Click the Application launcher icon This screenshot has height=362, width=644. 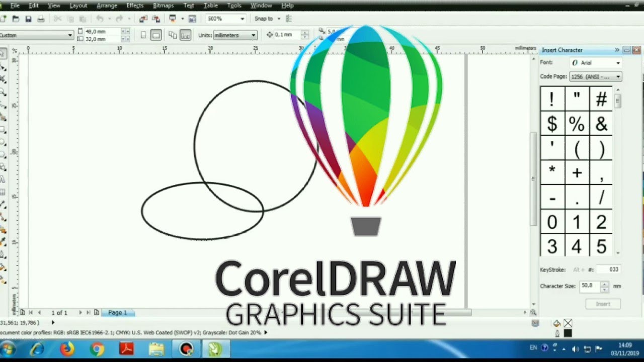pos(173,19)
